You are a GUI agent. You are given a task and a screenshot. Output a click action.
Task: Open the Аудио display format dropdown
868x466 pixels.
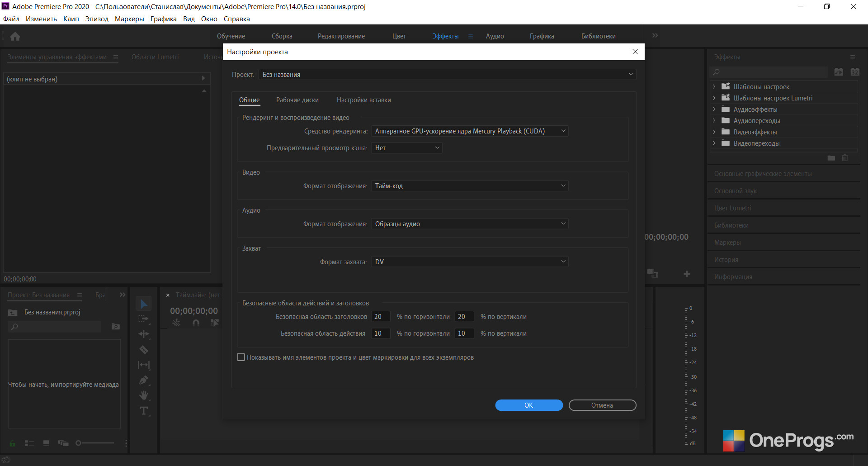[470, 224]
